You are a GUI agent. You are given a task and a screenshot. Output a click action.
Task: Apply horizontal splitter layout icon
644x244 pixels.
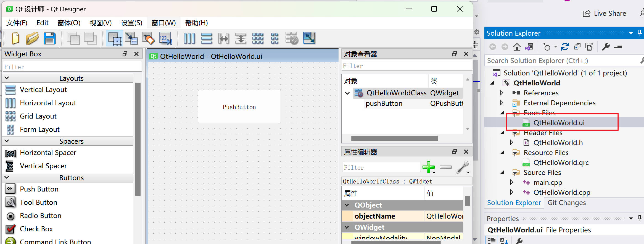point(224,38)
